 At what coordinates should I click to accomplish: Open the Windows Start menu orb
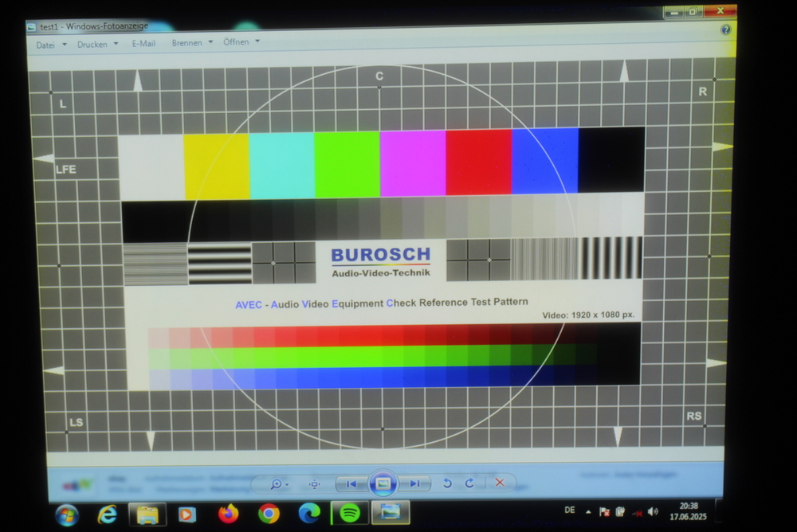pyautogui.click(x=67, y=515)
